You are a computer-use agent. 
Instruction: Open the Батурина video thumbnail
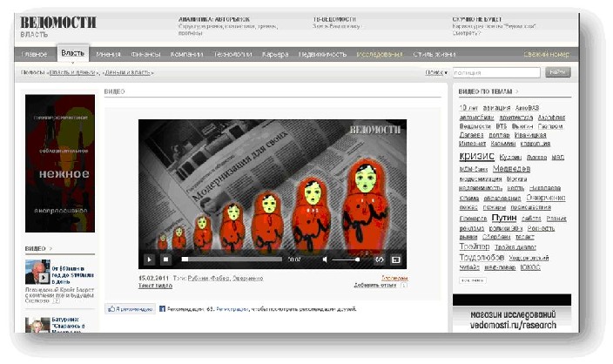click(x=37, y=326)
